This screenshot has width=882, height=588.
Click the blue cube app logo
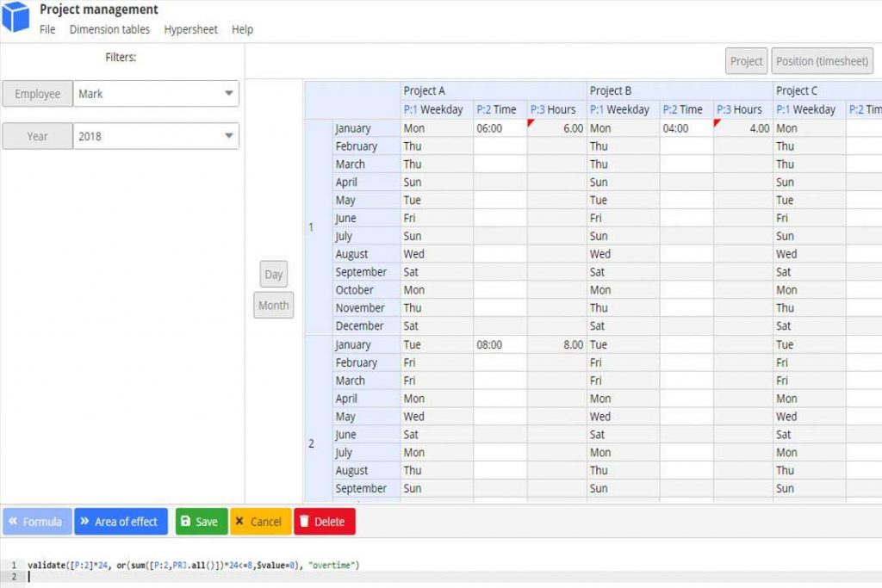point(16,18)
